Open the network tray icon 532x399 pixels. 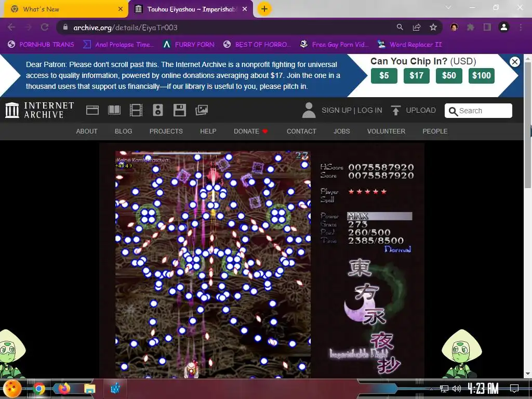[x=444, y=389]
